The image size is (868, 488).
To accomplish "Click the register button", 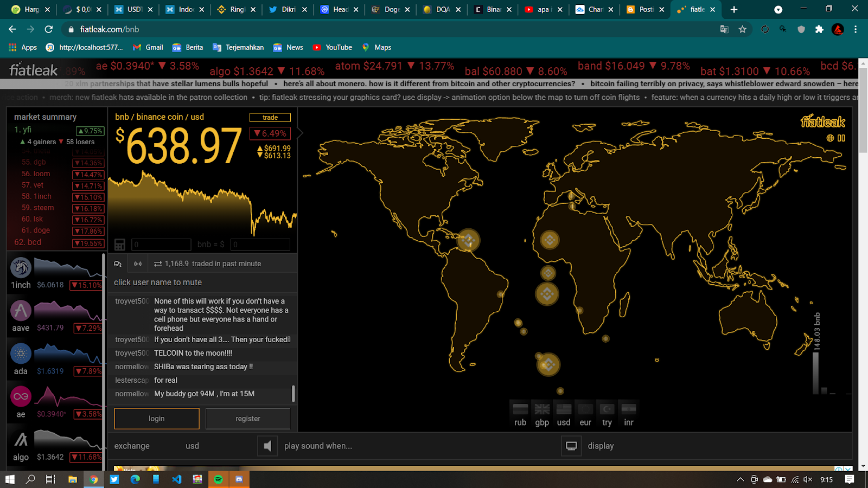I will [x=248, y=419].
